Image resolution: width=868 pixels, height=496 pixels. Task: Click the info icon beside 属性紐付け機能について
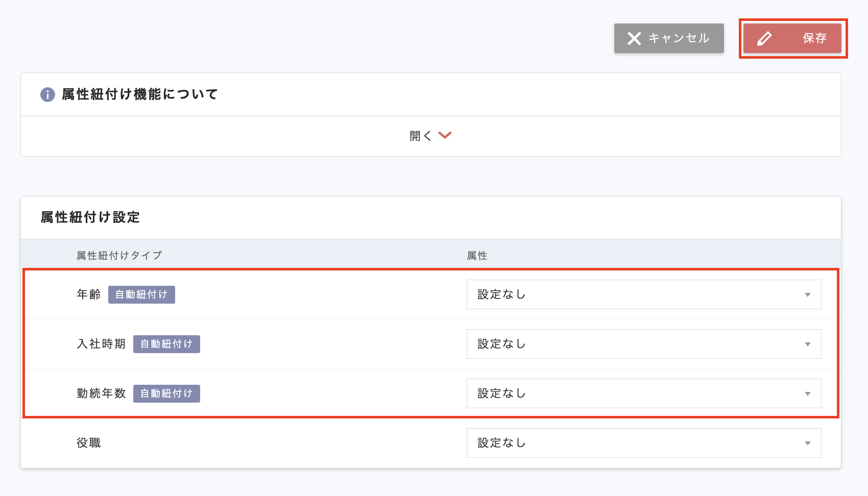pos(47,94)
